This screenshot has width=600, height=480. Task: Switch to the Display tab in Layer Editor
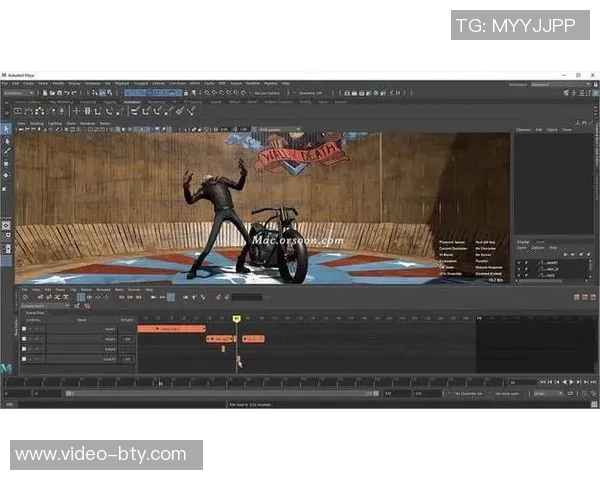click(x=523, y=241)
